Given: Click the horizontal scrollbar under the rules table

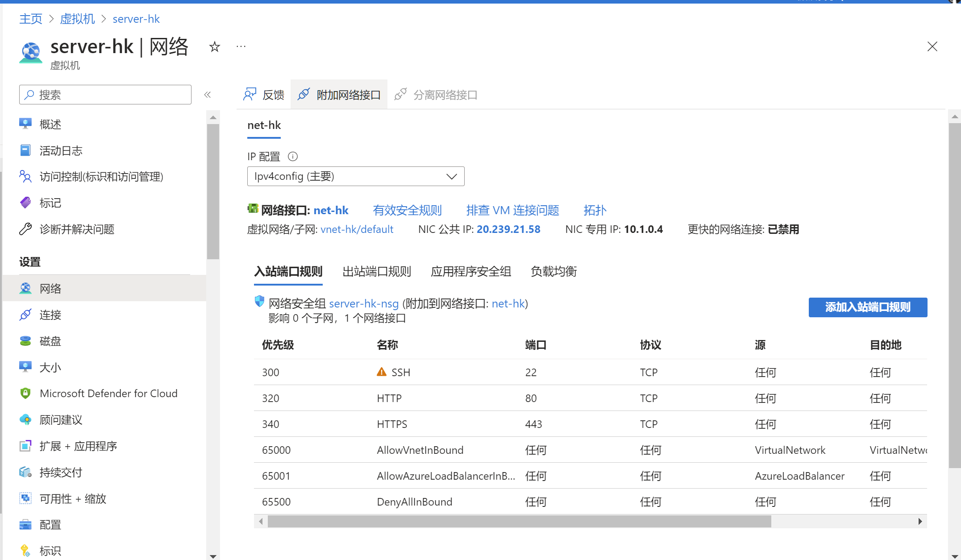Looking at the screenshot, I should [x=519, y=521].
